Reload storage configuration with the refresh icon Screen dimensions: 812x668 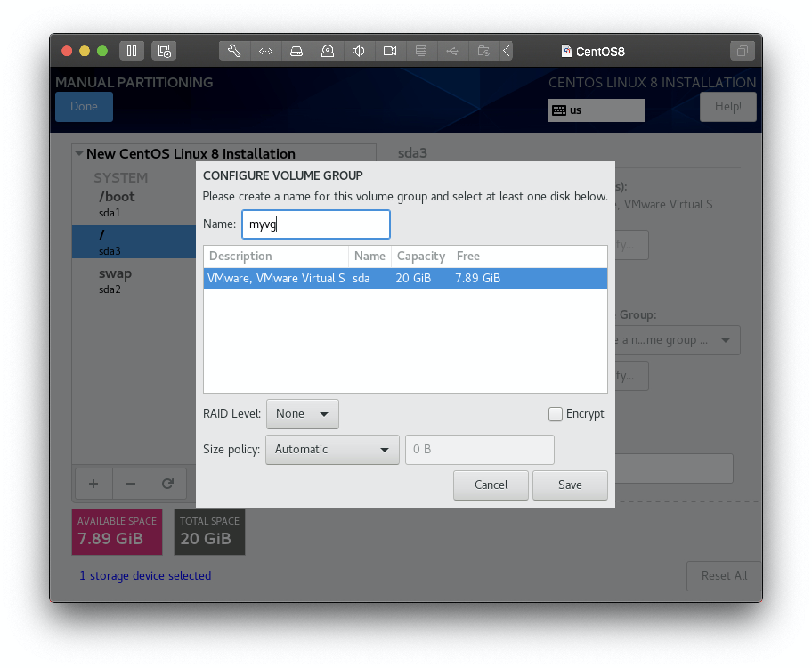pos(168,483)
